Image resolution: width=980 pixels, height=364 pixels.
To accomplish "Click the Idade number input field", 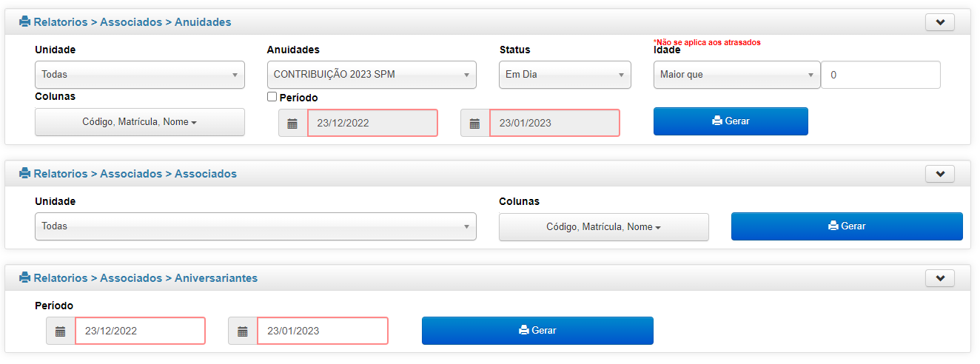I will (x=882, y=75).
